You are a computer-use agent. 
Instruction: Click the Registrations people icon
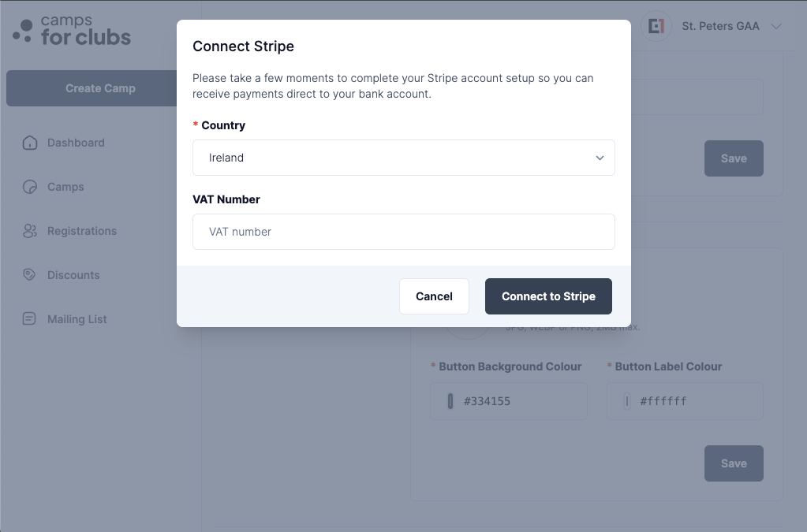coord(30,231)
